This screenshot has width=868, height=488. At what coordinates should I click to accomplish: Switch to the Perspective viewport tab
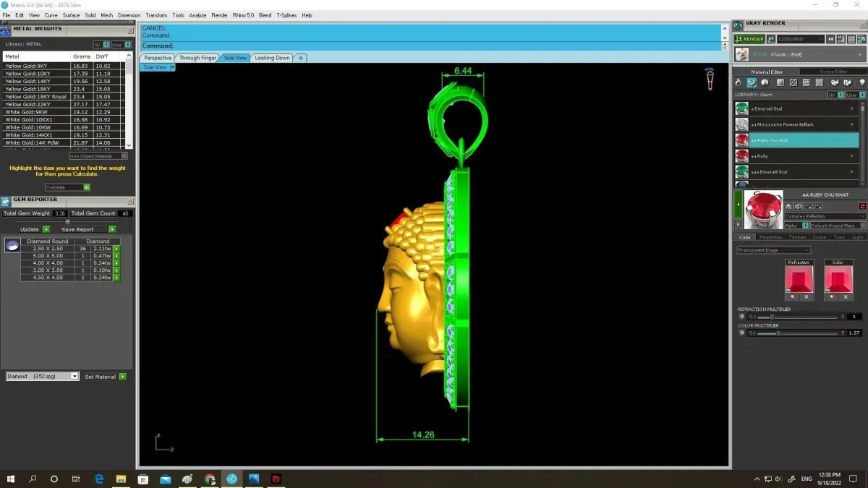click(158, 58)
